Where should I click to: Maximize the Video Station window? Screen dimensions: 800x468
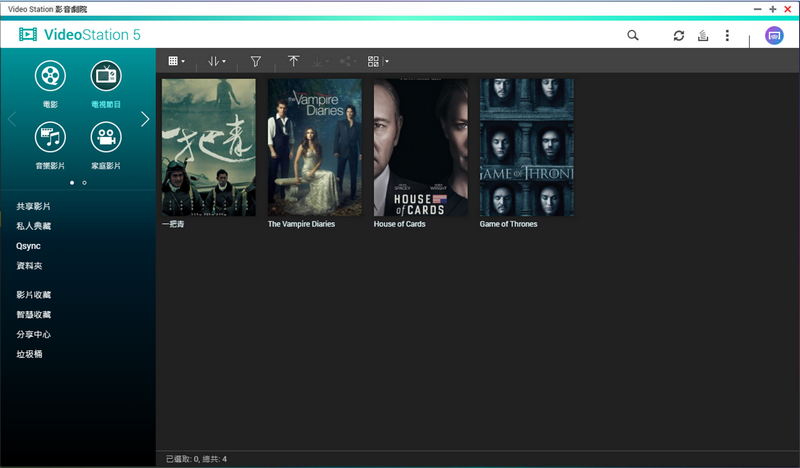tap(772, 9)
